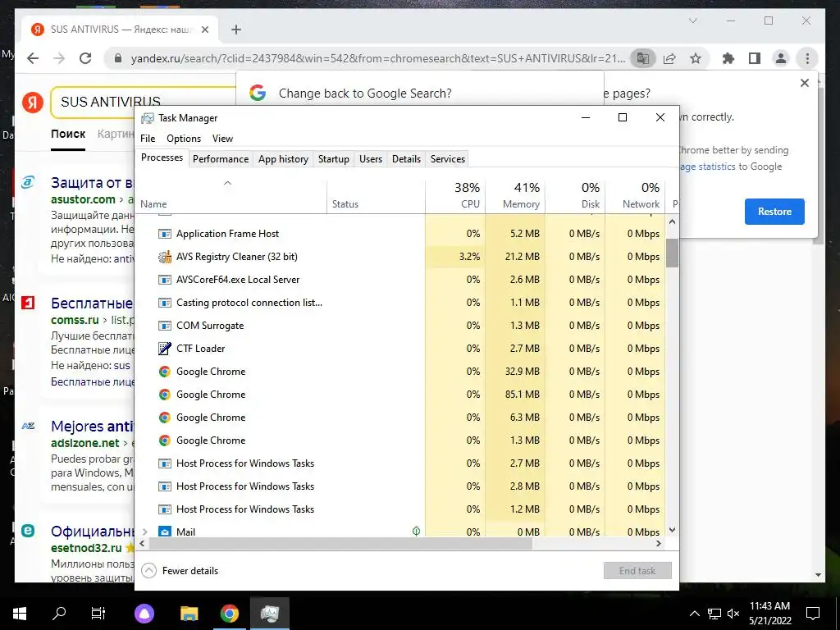Click Chrome's share page icon
Image resolution: width=840 pixels, height=630 pixels.
coord(669,58)
